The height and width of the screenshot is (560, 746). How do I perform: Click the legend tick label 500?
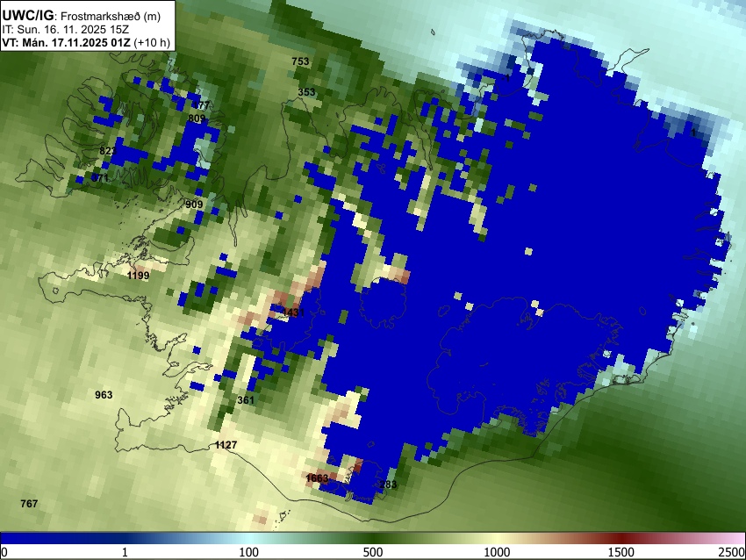(373, 552)
